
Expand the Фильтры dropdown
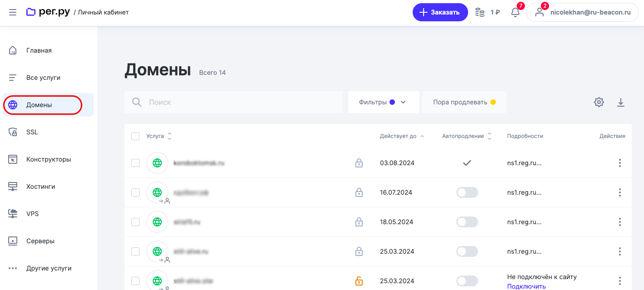pos(382,102)
